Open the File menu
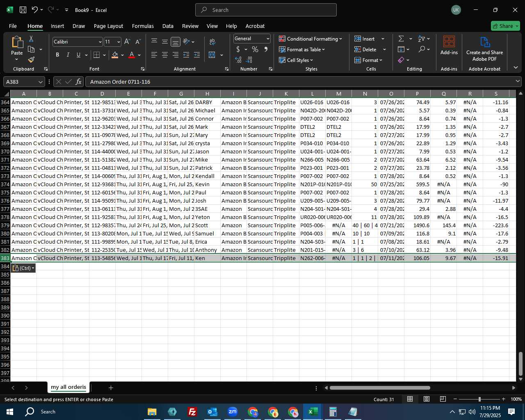Viewport: 525px width, 420px height. 13,26
